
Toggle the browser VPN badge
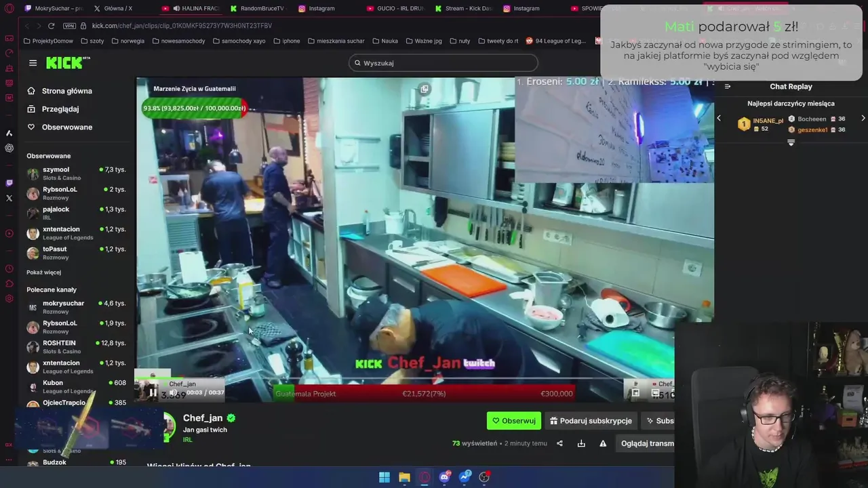[69, 26]
